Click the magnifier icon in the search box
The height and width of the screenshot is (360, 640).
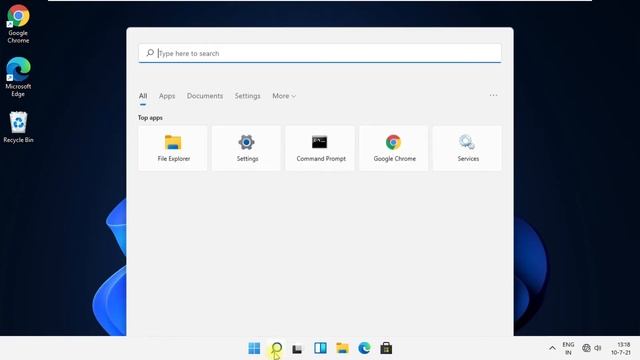coord(150,53)
